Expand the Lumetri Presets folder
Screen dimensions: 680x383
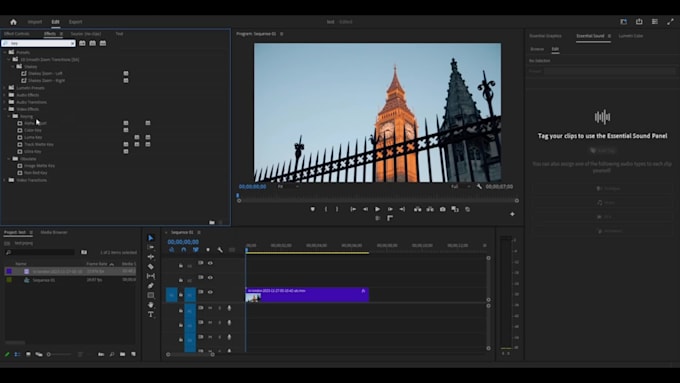(x=5, y=88)
